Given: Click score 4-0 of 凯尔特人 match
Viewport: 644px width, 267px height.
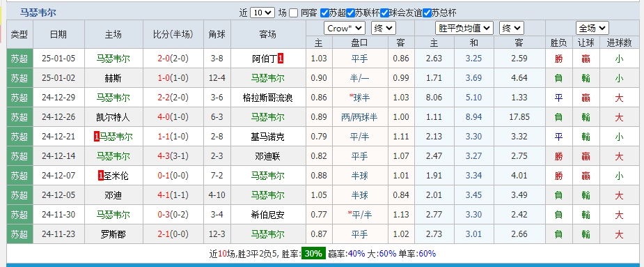Looking at the screenshot, I should point(164,117).
